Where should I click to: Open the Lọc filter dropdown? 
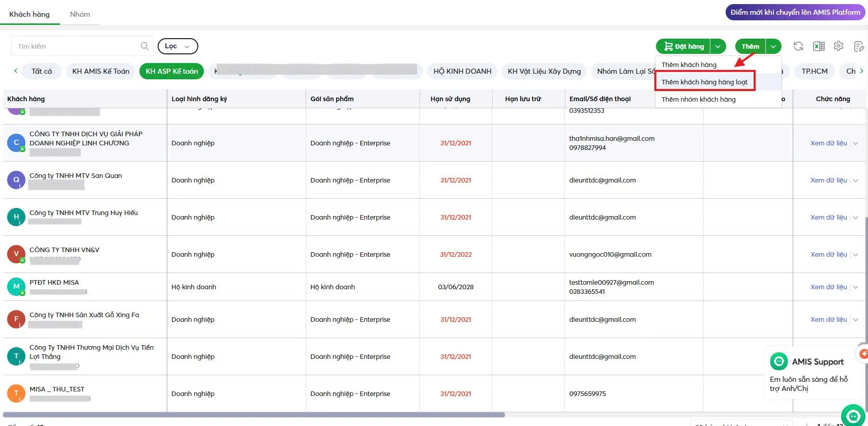tap(177, 46)
